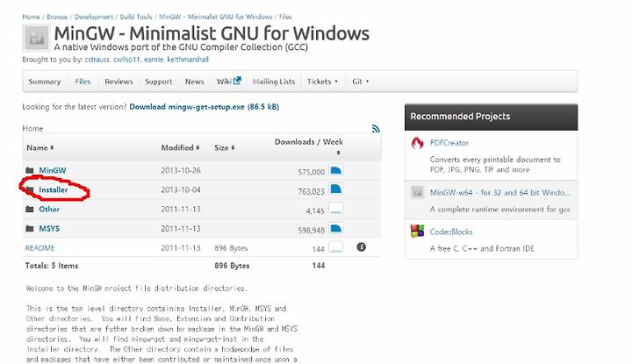Open the News tab
The image size is (632, 364).
194,82
